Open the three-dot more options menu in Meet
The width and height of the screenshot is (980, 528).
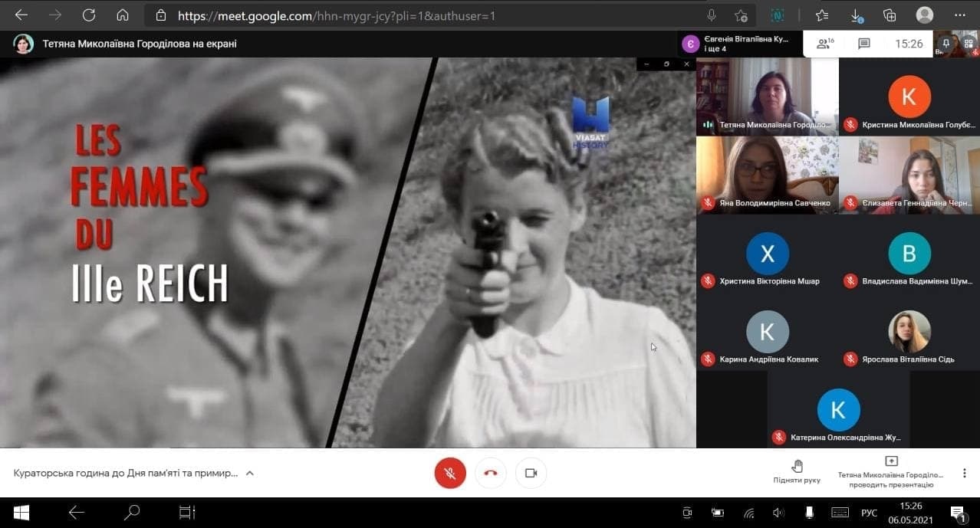pos(964,473)
